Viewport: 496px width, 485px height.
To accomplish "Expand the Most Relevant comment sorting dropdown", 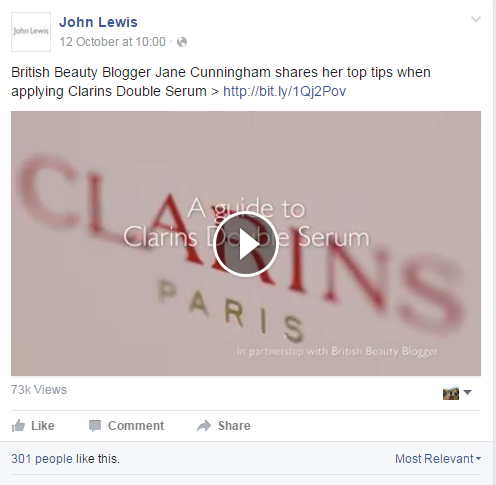I will [x=438, y=459].
